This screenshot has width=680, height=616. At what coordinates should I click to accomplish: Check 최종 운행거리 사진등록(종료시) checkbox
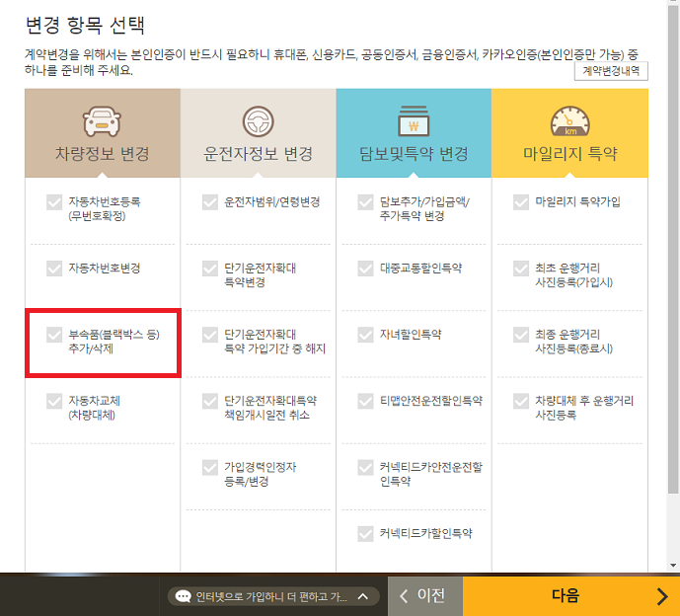pyautogui.click(x=521, y=335)
